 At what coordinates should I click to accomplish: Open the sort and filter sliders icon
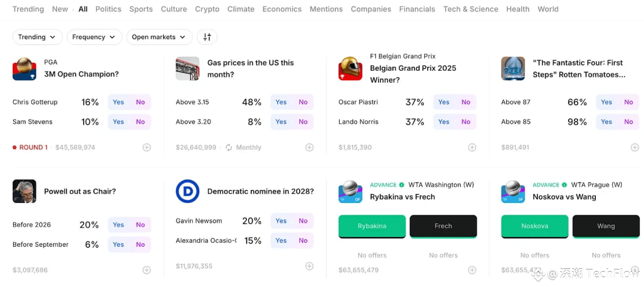(207, 37)
